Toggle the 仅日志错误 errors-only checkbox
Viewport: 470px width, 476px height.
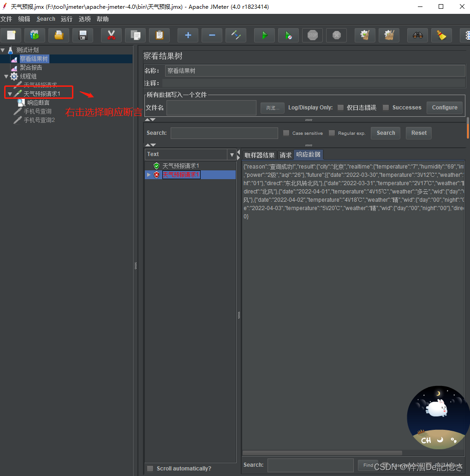(340, 108)
